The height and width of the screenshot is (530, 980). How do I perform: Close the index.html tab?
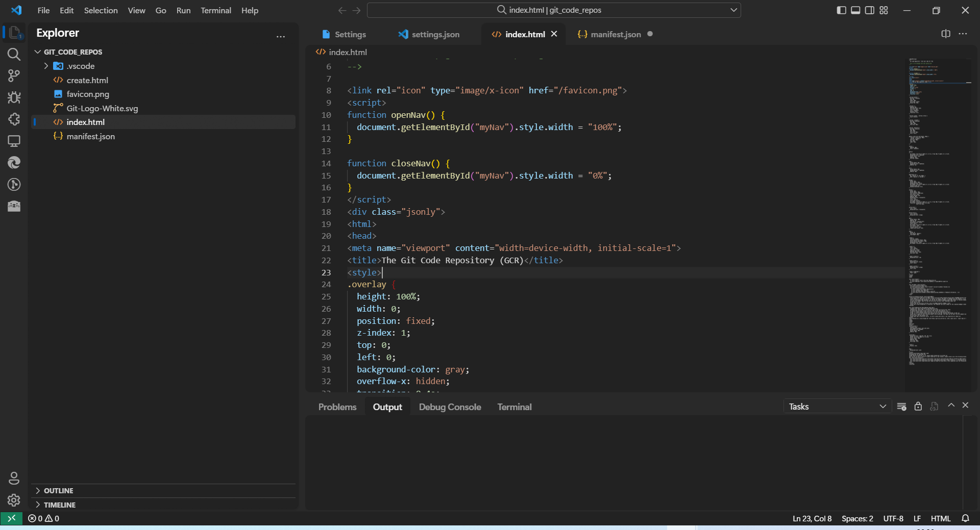(554, 34)
